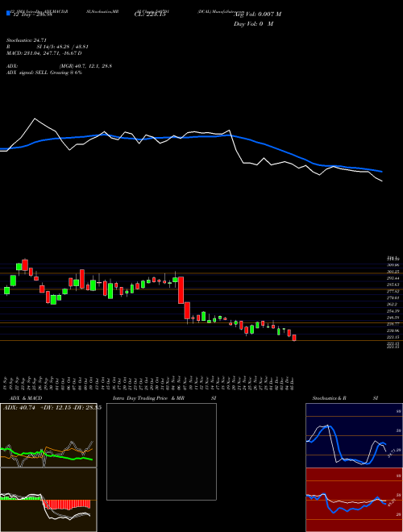Select the 'Stochastics: 24.71' reading
The width and height of the screenshot is (403, 532).
[x=26, y=40]
